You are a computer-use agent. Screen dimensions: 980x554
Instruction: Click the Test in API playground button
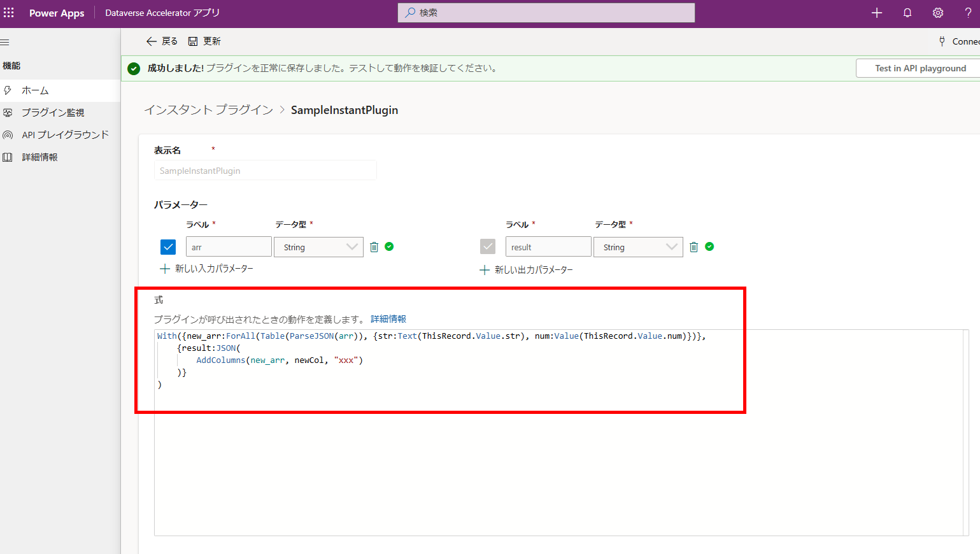click(x=920, y=68)
